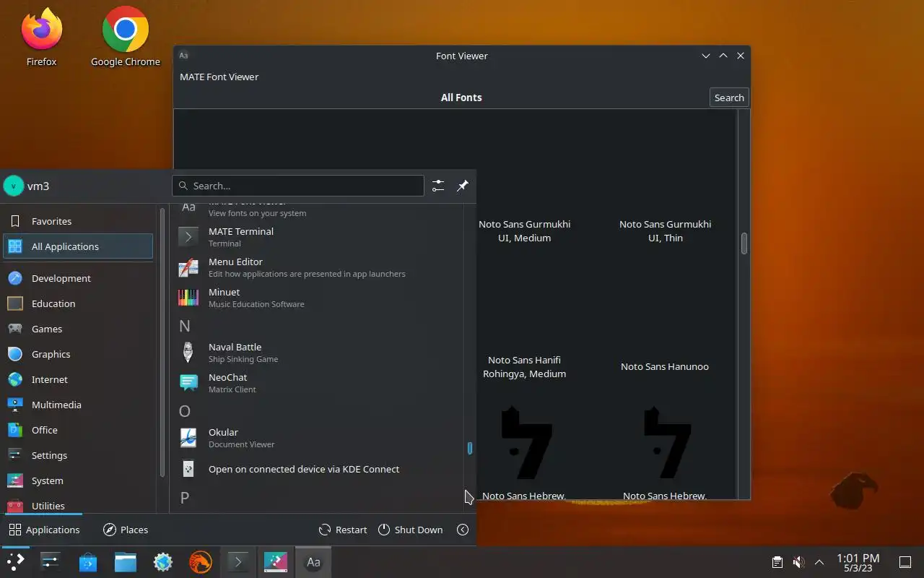Image resolution: width=924 pixels, height=578 pixels.
Task: Open the Graphics category
Action: click(x=78, y=354)
